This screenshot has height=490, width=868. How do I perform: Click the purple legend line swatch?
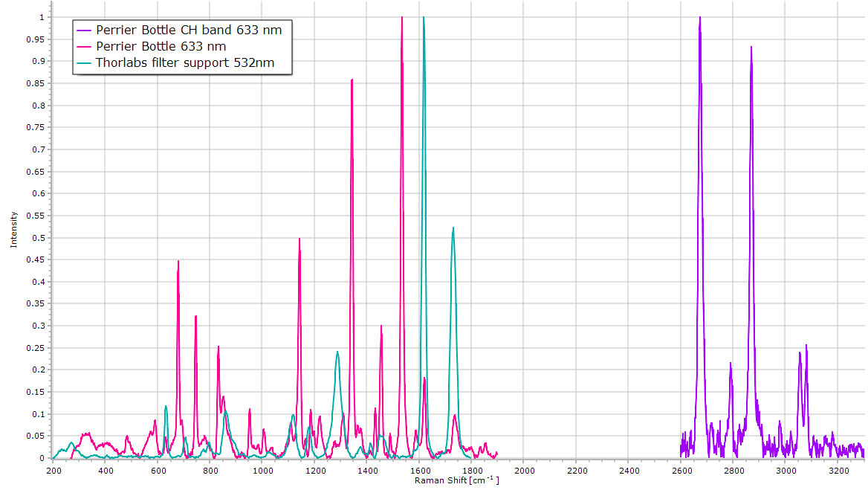[85, 30]
